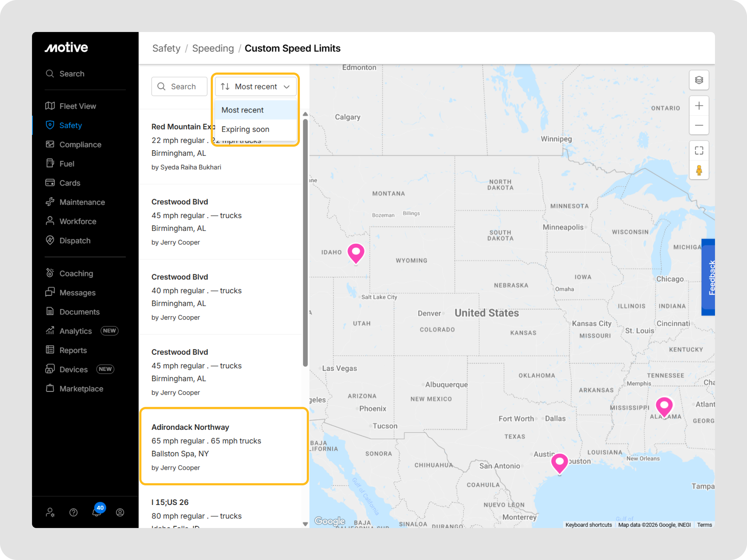Screen dimensions: 747x560
Task: Select the Adirondack Northway list entry
Action: click(x=224, y=446)
